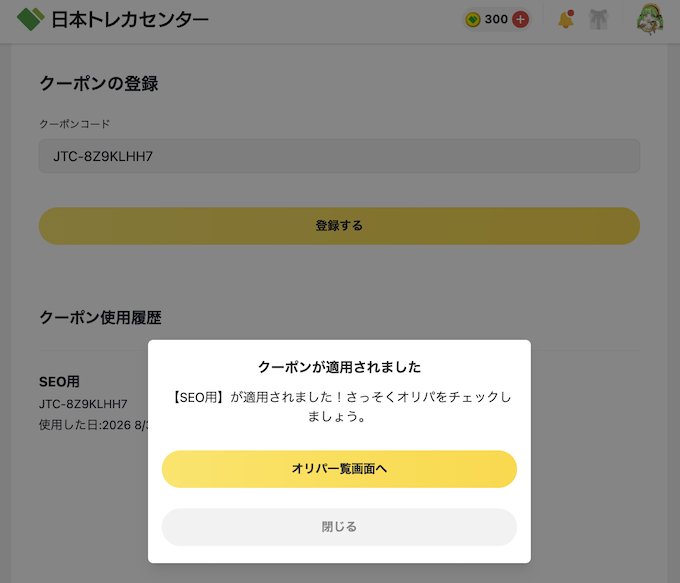The width and height of the screenshot is (680, 583).
Task: Click the red plus to add coins
Action: [x=520, y=20]
